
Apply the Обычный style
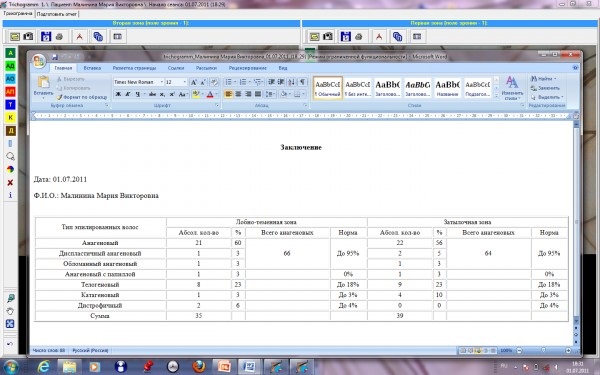[x=328, y=88]
